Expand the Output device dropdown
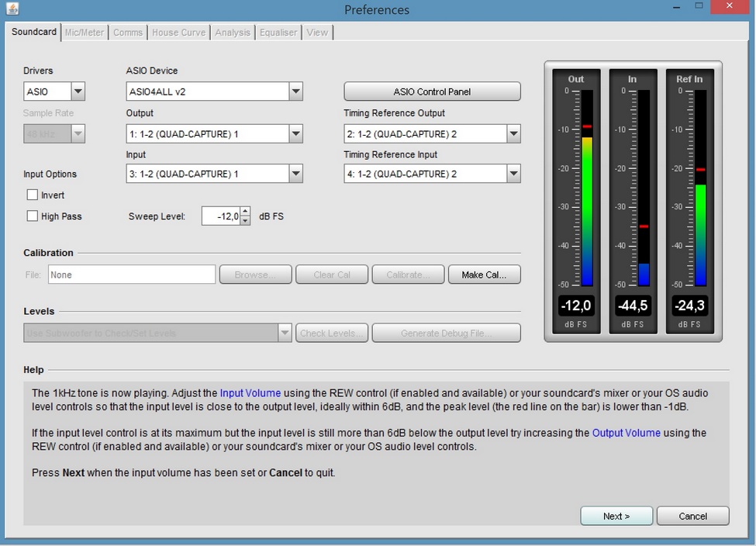The height and width of the screenshot is (546, 756). click(295, 133)
